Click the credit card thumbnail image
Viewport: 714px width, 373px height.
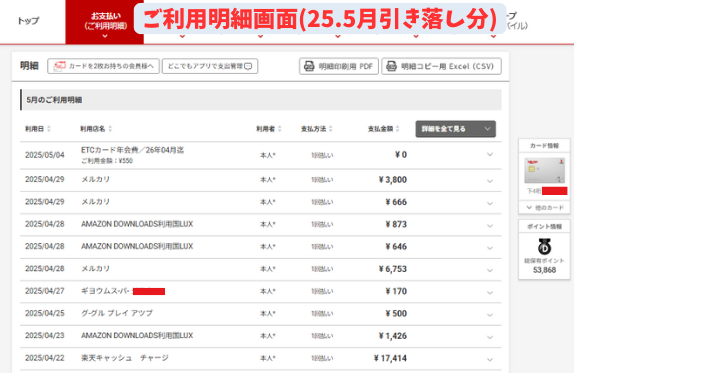pyautogui.click(x=544, y=170)
